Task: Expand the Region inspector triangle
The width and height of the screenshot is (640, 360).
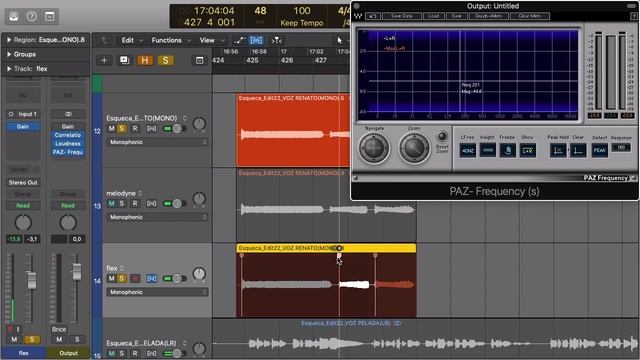Action: (9, 40)
